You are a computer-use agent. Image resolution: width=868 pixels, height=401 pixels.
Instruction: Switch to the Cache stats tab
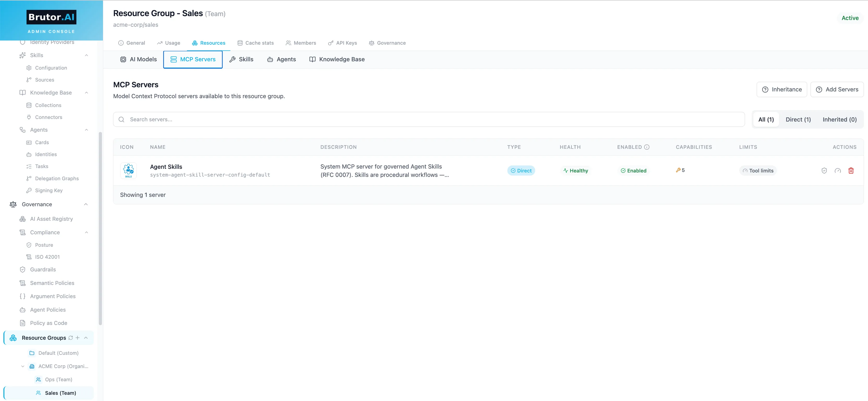(x=255, y=43)
